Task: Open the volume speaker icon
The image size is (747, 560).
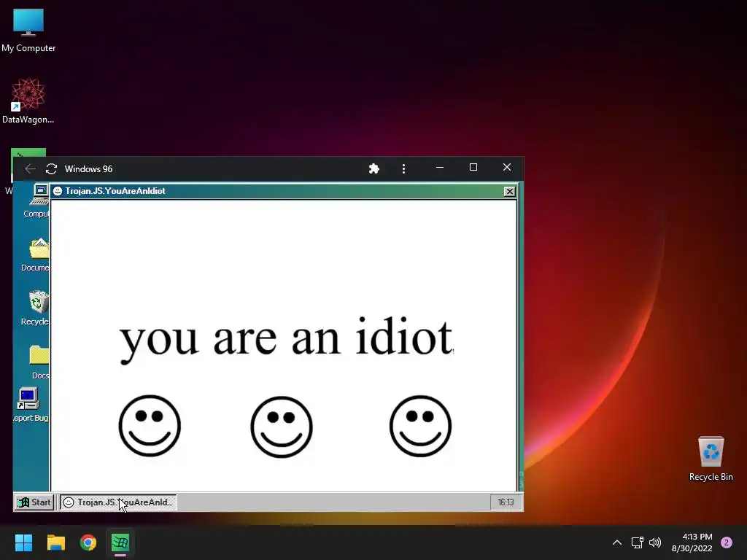Action: coord(655,542)
